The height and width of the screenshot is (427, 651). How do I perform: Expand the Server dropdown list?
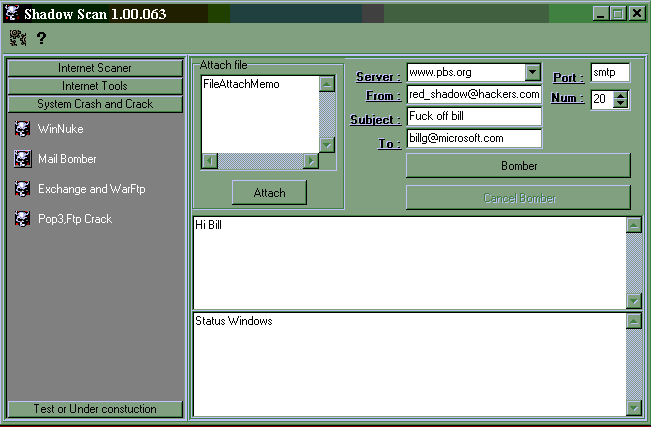pos(532,73)
